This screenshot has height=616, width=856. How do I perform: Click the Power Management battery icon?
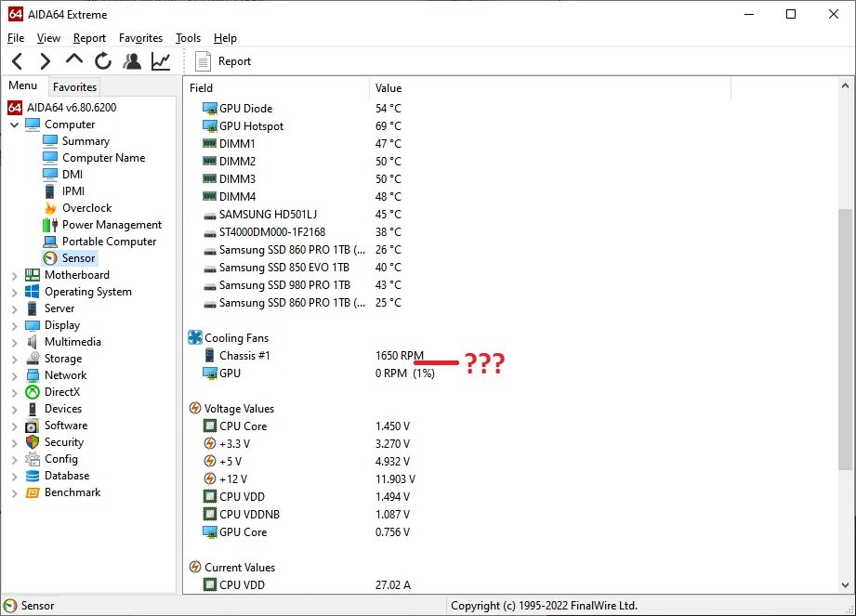click(50, 225)
